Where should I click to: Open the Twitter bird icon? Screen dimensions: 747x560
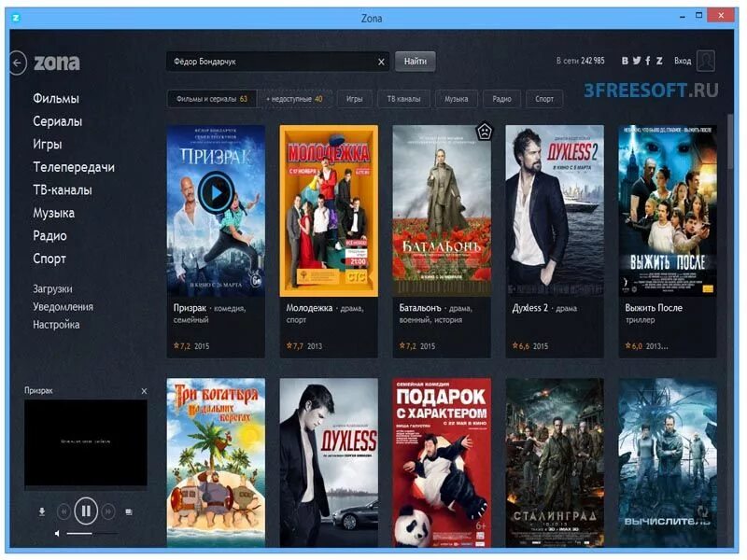pyautogui.click(x=637, y=61)
